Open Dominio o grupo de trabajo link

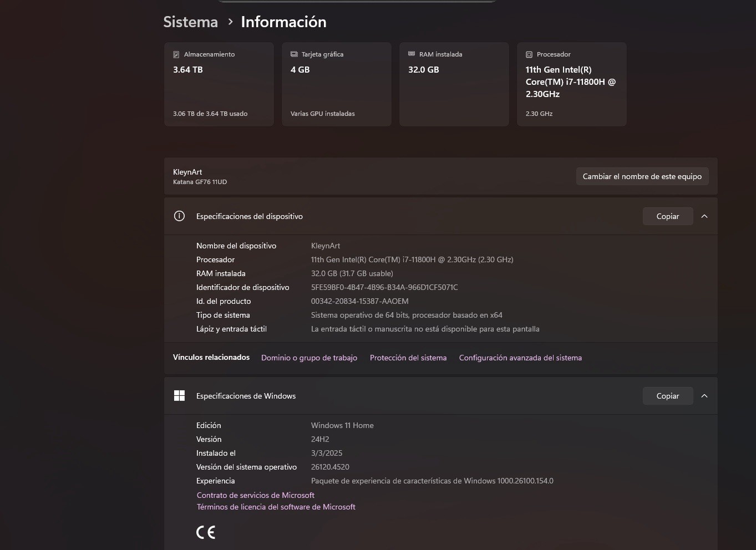point(309,358)
